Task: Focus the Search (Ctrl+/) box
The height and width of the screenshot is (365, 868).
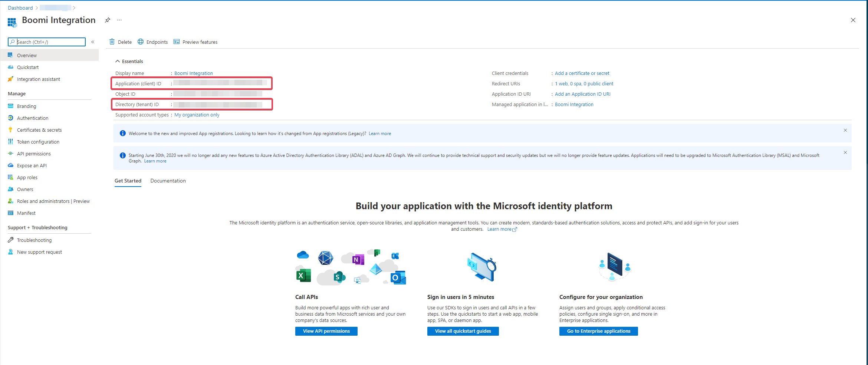Action: pyautogui.click(x=47, y=42)
